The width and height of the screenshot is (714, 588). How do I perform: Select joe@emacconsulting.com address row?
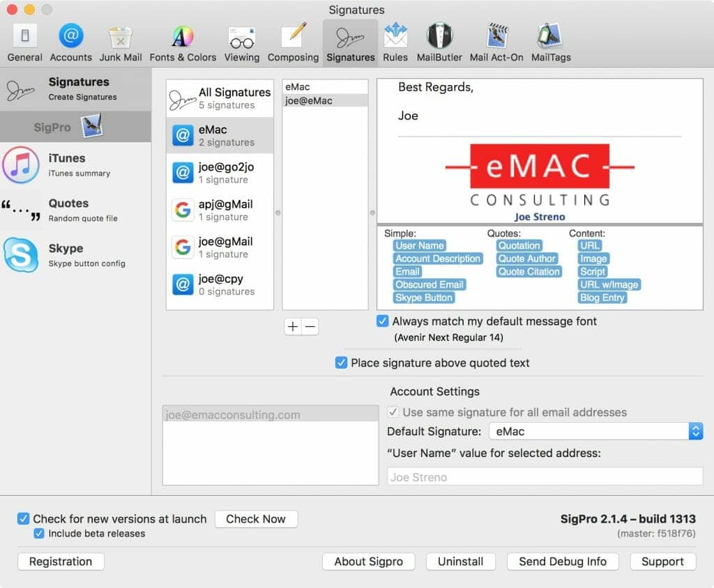coord(271,414)
